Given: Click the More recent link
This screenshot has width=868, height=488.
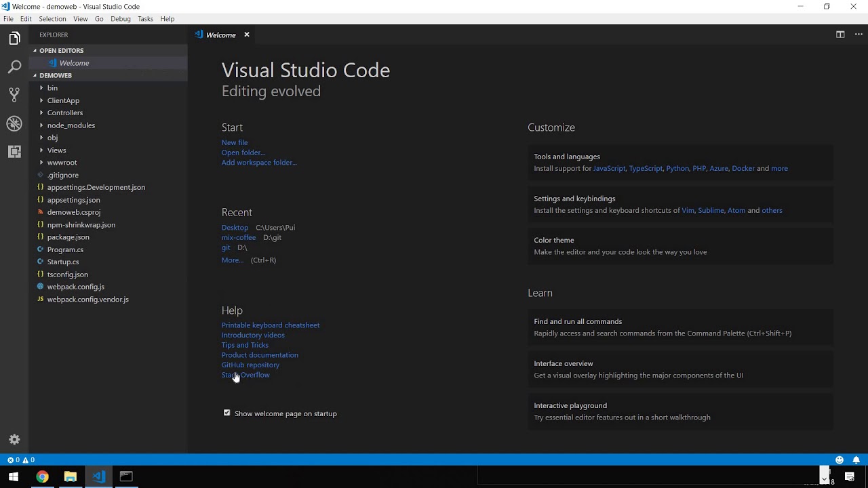Looking at the screenshot, I should [233, 260].
